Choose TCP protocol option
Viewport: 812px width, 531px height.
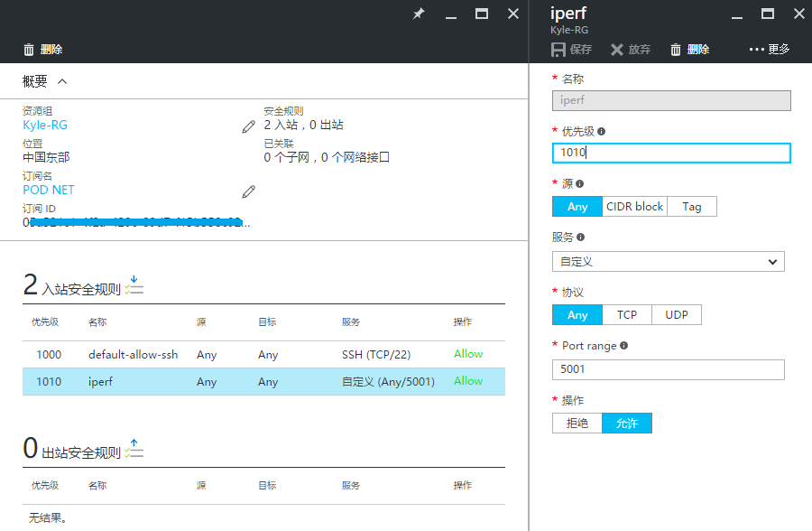click(x=627, y=315)
